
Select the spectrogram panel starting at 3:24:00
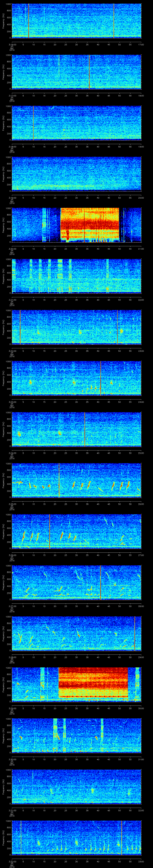tap(76, 429)
